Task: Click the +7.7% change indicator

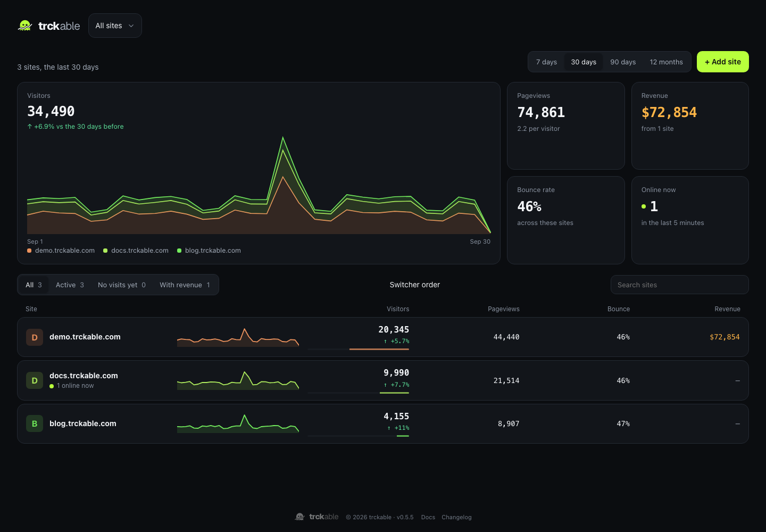Action: tap(397, 385)
